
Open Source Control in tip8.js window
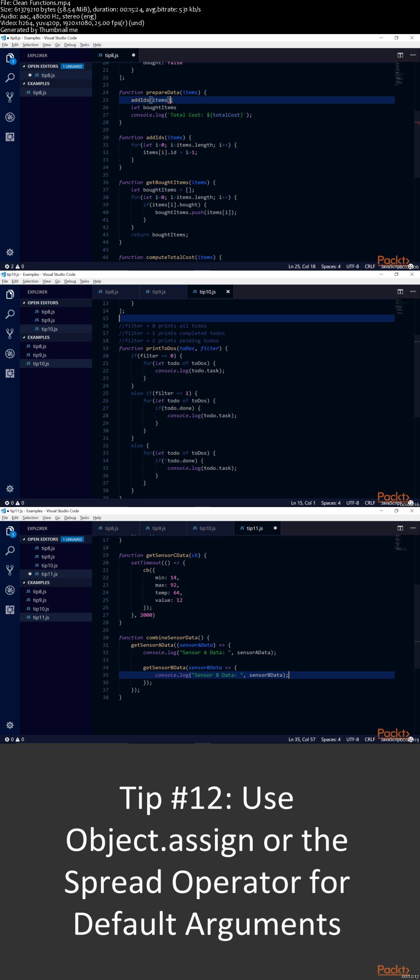[10, 97]
